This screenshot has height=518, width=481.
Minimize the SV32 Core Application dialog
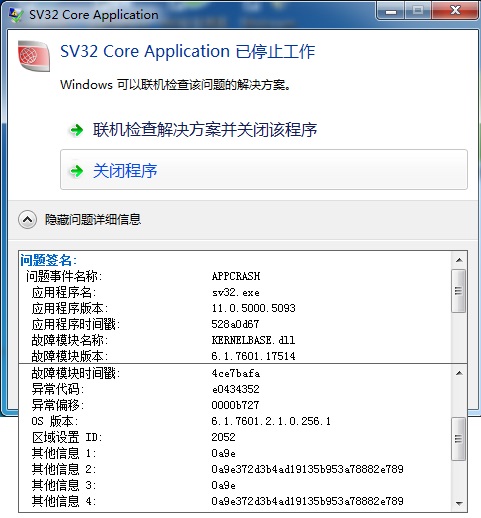391,11
